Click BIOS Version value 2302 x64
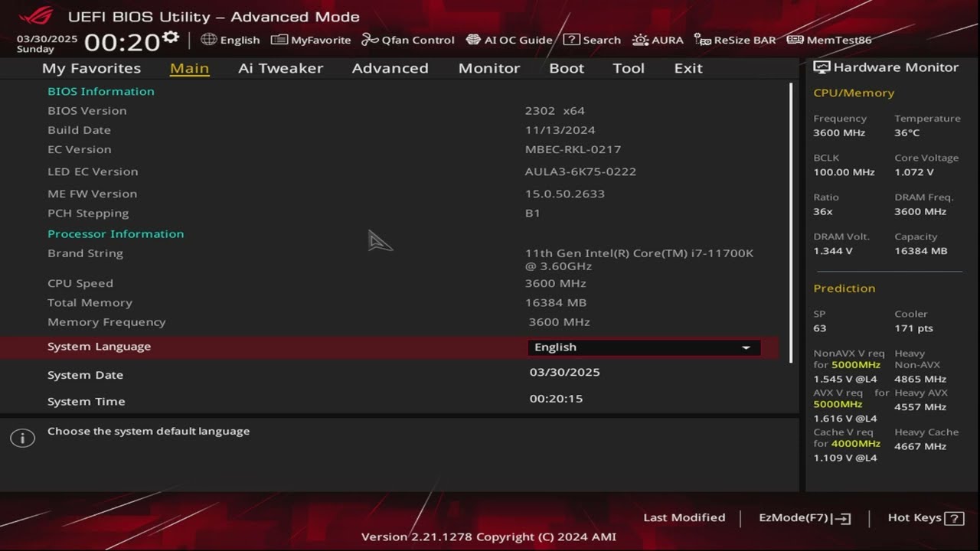 pos(555,111)
